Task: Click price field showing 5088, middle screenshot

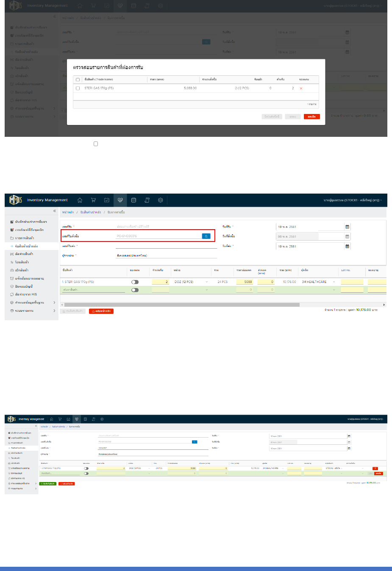Action: (x=244, y=282)
